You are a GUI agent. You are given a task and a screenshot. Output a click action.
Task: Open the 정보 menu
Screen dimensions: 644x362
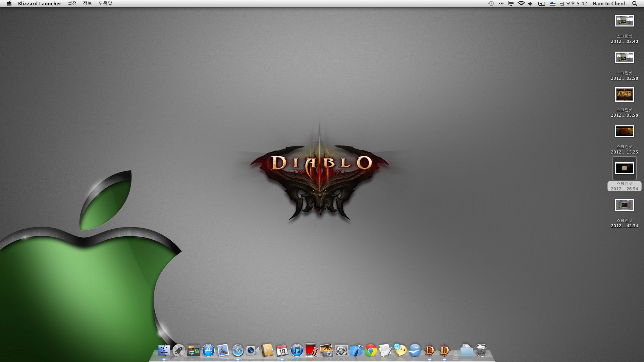pos(87,3)
